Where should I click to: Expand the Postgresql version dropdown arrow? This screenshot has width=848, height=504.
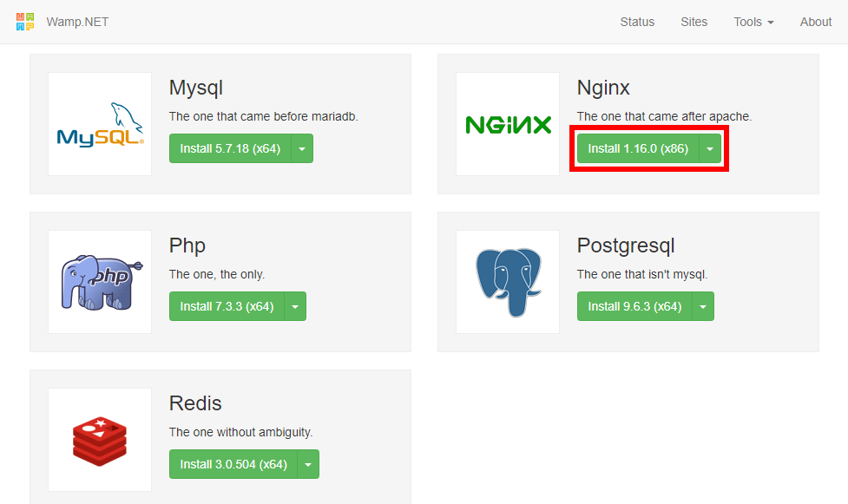pos(703,306)
